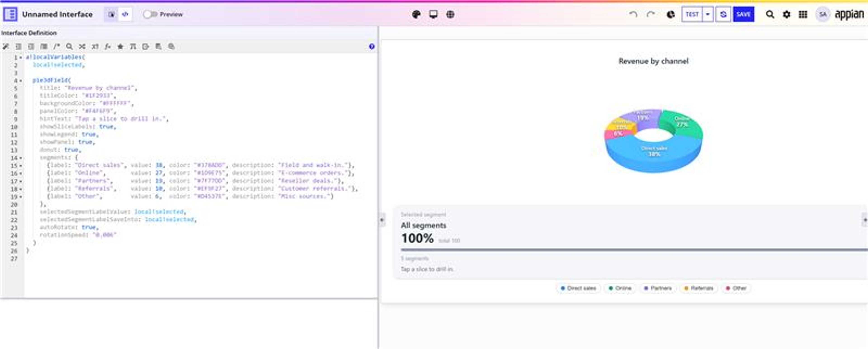The height and width of the screenshot is (349, 868).
Task: Switch to design mode view
Action: point(111,14)
